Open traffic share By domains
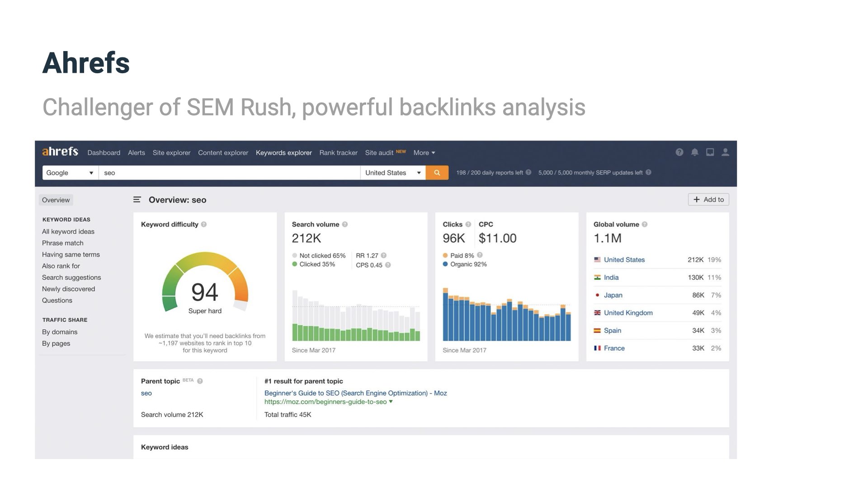Viewport: 868px width, 488px height. tap(60, 332)
